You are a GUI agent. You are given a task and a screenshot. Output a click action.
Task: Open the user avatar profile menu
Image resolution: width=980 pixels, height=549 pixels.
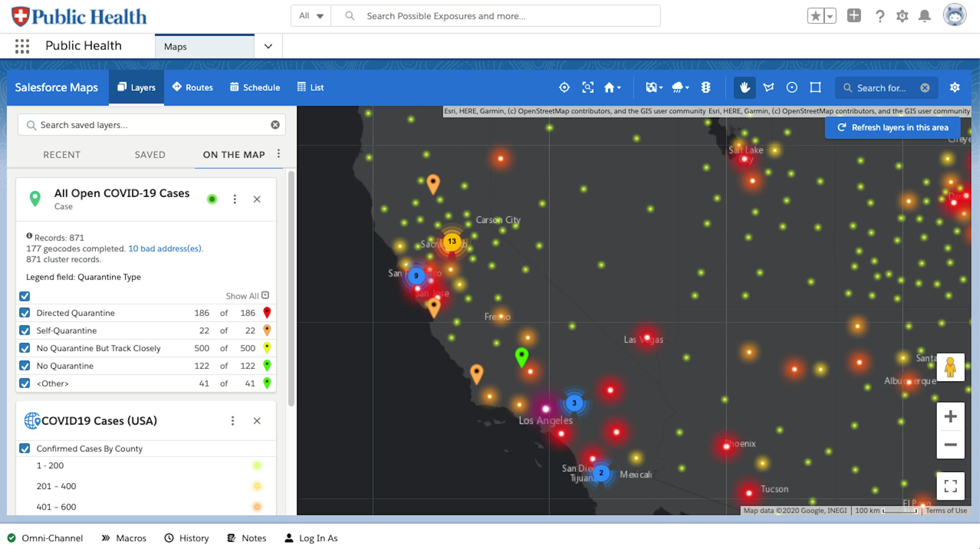954,15
